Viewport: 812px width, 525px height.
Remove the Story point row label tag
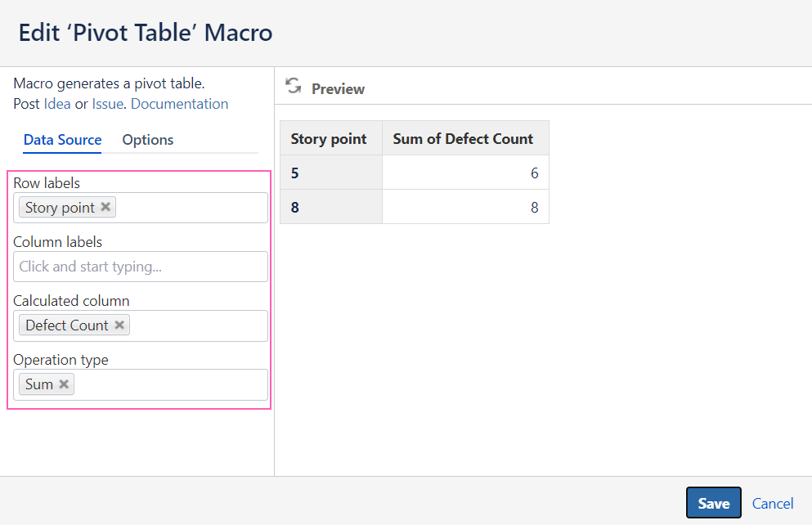[x=105, y=207]
